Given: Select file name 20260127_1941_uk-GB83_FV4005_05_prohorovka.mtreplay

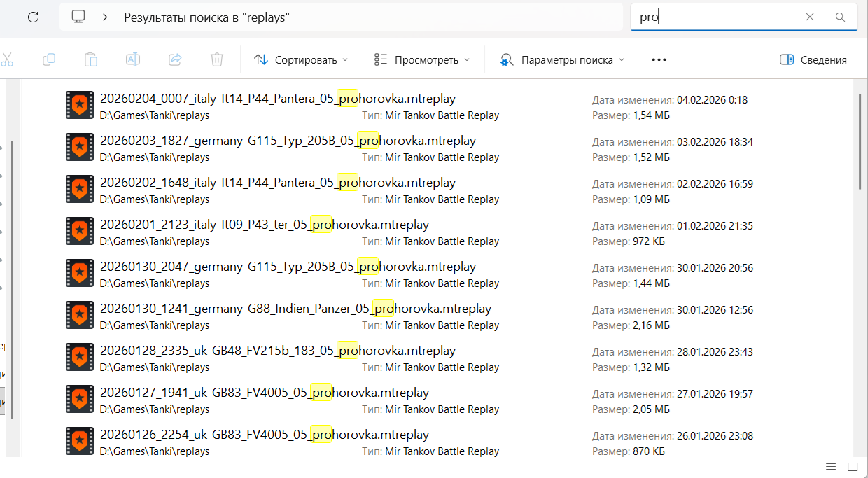Looking at the screenshot, I should coord(265,393).
